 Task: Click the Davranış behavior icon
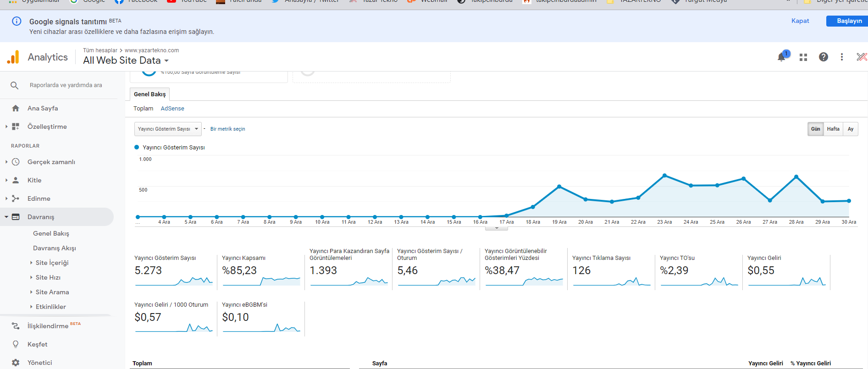pyautogui.click(x=16, y=217)
